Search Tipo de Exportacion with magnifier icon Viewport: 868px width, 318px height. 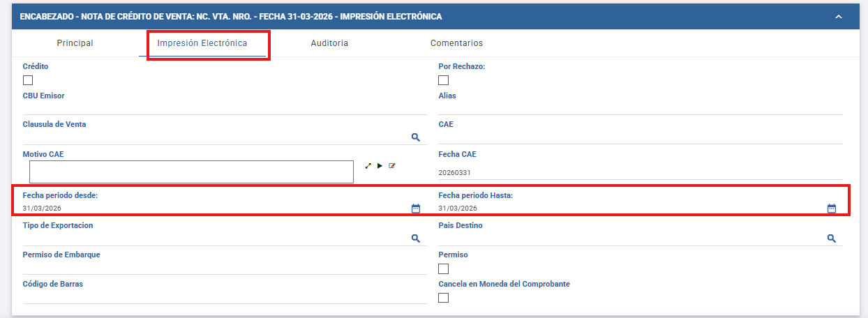pyautogui.click(x=415, y=238)
